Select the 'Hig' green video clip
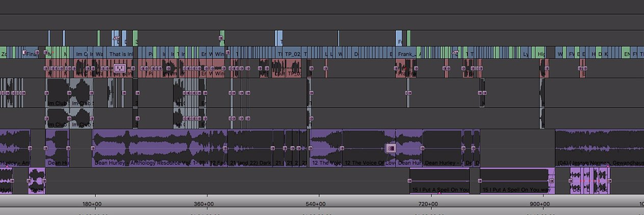The height and width of the screenshot is (215, 644). [541, 53]
